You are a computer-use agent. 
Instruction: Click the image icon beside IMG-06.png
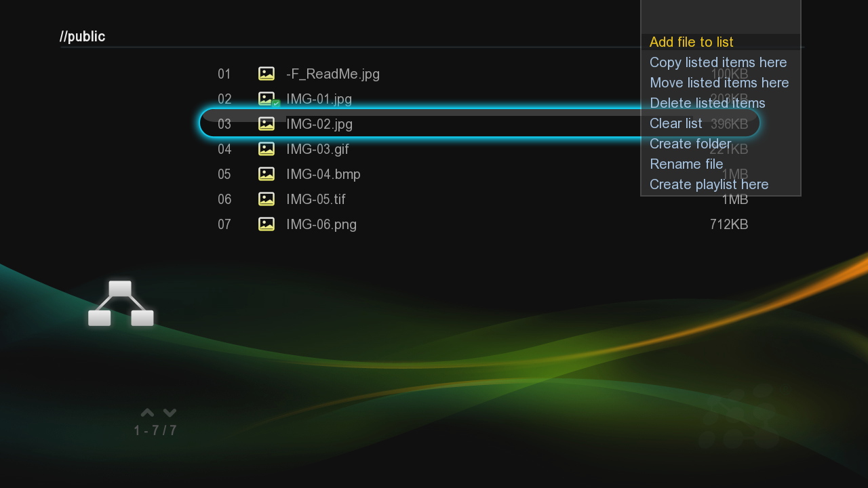pyautogui.click(x=267, y=224)
